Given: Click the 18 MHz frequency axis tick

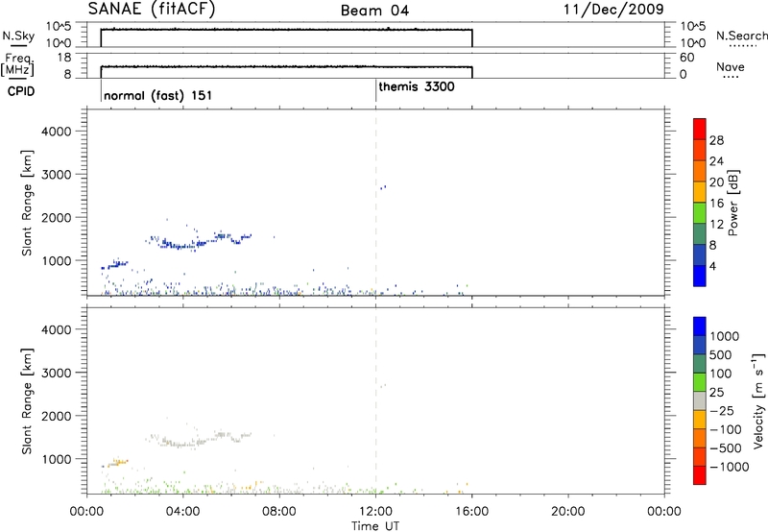Looking at the screenshot, I should [64, 58].
